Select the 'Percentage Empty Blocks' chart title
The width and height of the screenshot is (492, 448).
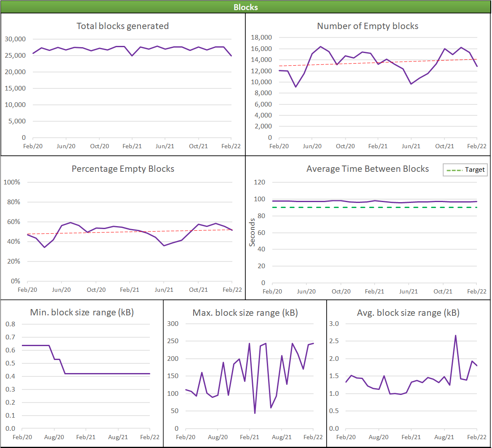123,169
